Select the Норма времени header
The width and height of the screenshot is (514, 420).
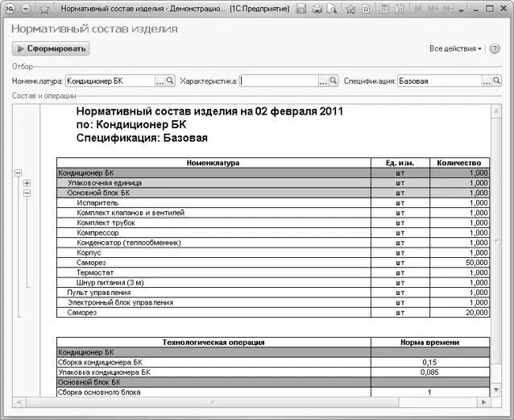[430, 343]
